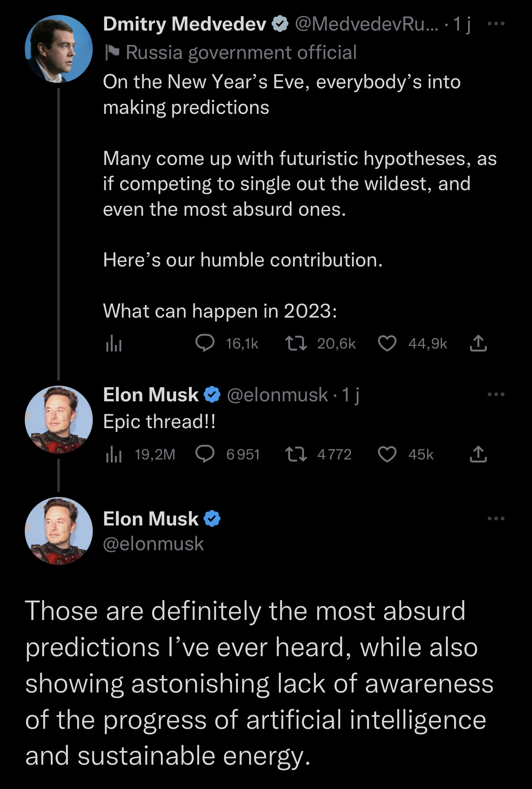Open Dmitry Medvedev's profile picture

[59, 49]
